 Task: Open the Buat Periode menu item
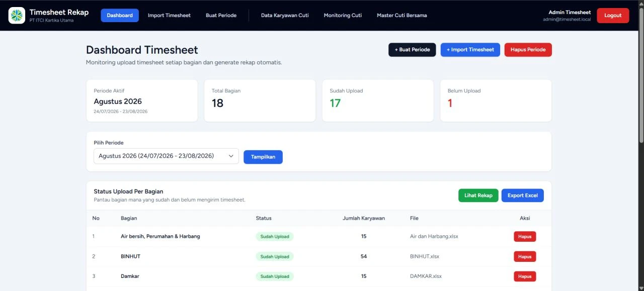[221, 15]
